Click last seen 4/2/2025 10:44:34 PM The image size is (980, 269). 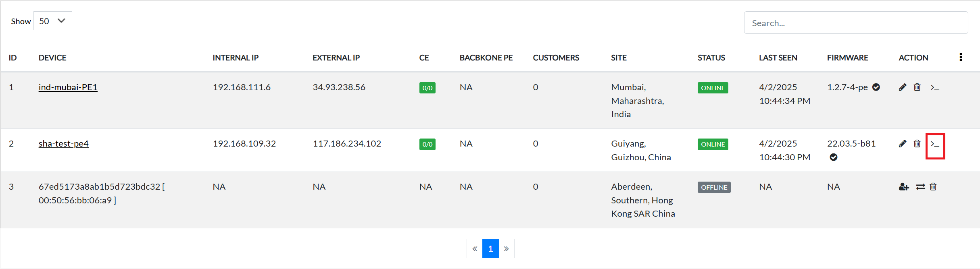(784, 94)
